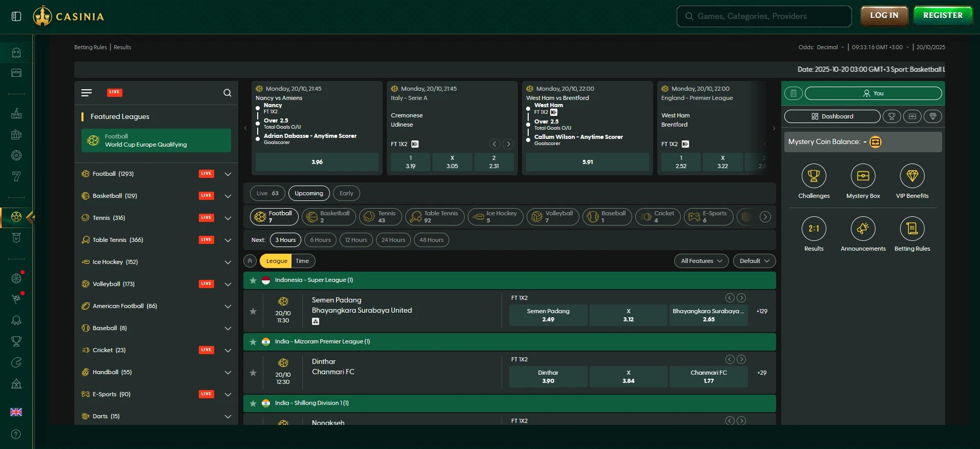Open the VIP Benefits diamond icon

[x=912, y=176]
